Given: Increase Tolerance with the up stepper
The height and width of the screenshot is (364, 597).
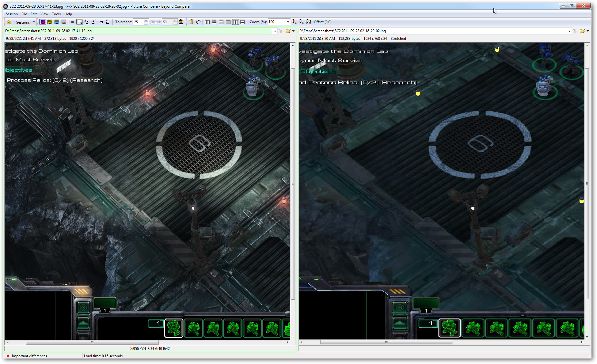Looking at the screenshot, I should [x=146, y=21].
